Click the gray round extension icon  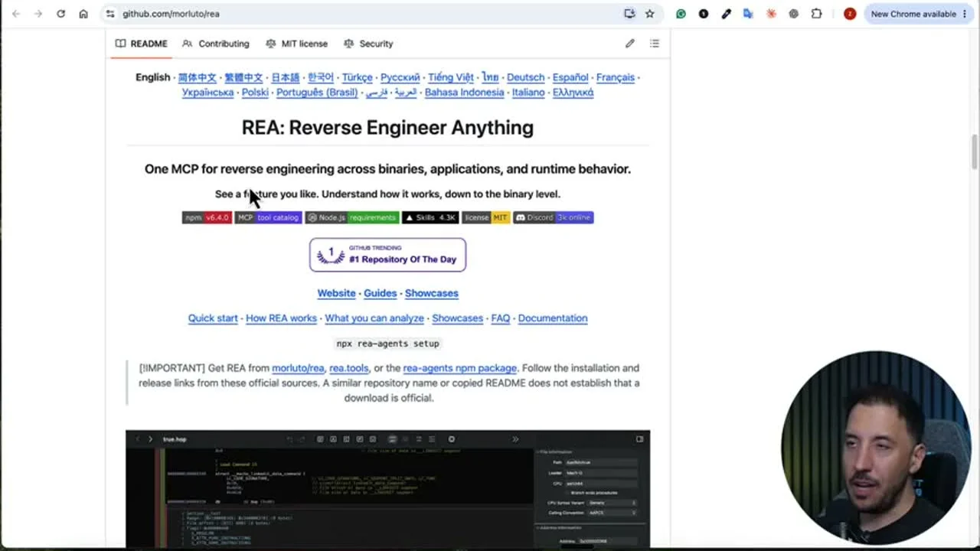pyautogui.click(x=793, y=14)
